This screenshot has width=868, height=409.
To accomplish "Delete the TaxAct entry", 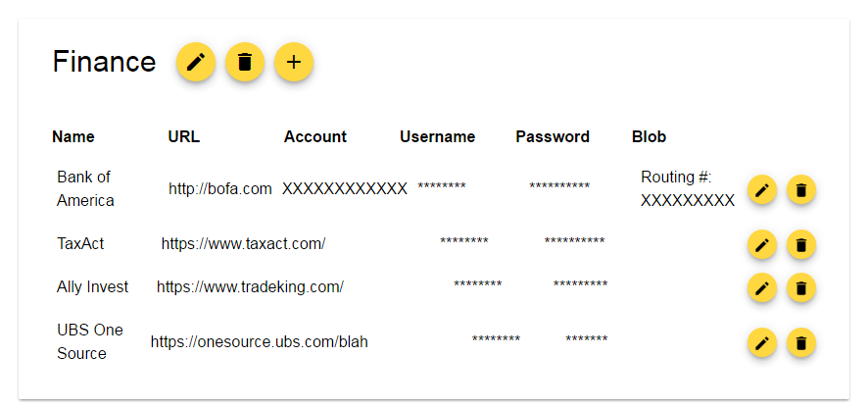I will (x=801, y=244).
